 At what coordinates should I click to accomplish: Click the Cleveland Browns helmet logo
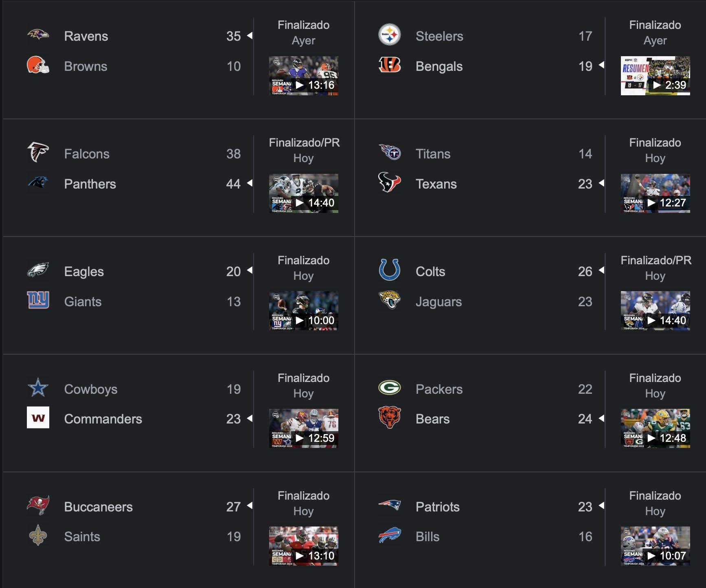click(38, 65)
